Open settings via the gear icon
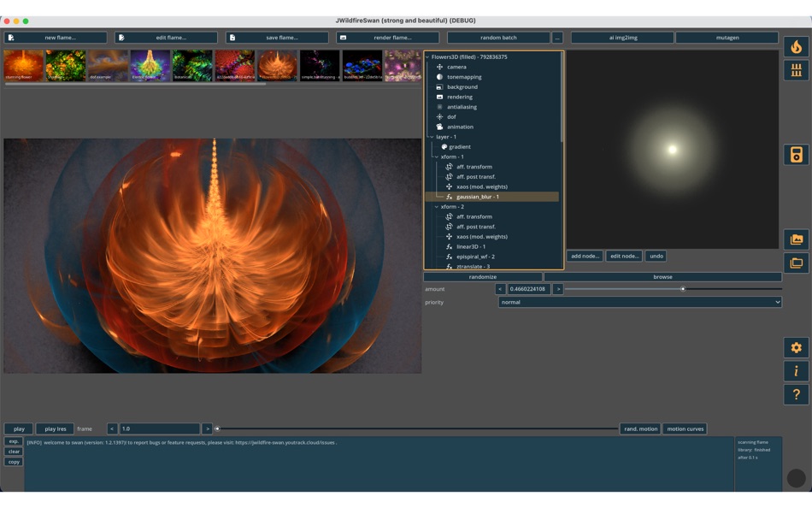 [x=796, y=348]
